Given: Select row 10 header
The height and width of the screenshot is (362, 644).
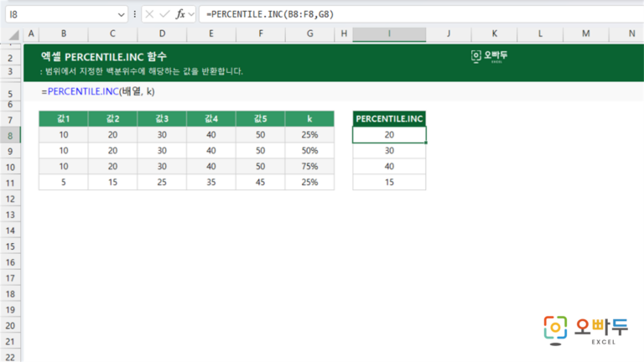Looking at the screenshot, I should (10, 167).
